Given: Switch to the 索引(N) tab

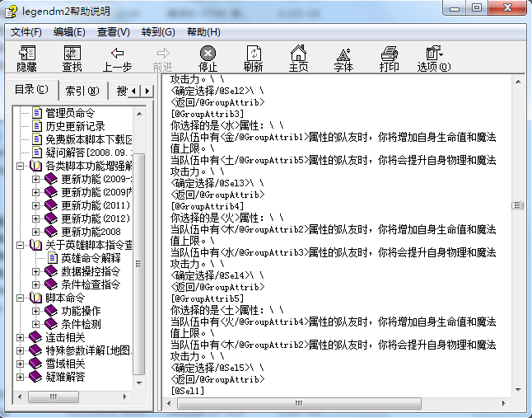Looking at the screenshot, I should (82, 90).
